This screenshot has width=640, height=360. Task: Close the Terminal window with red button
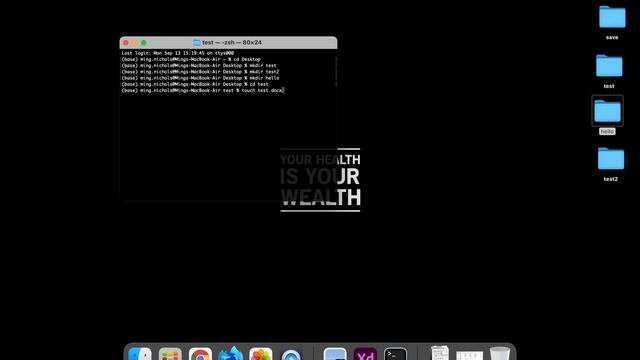tap(126, 42)
